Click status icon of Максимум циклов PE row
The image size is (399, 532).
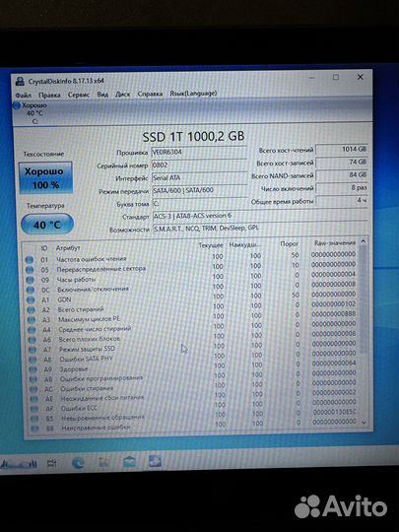pyautogui.click(x=32, y=320)
